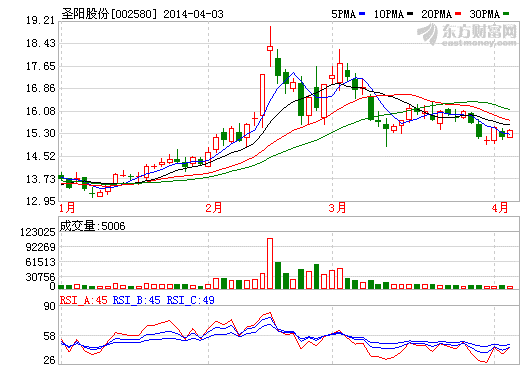Click the tallest red volume bar
The image size is (520, 365).
pos(270,263)
